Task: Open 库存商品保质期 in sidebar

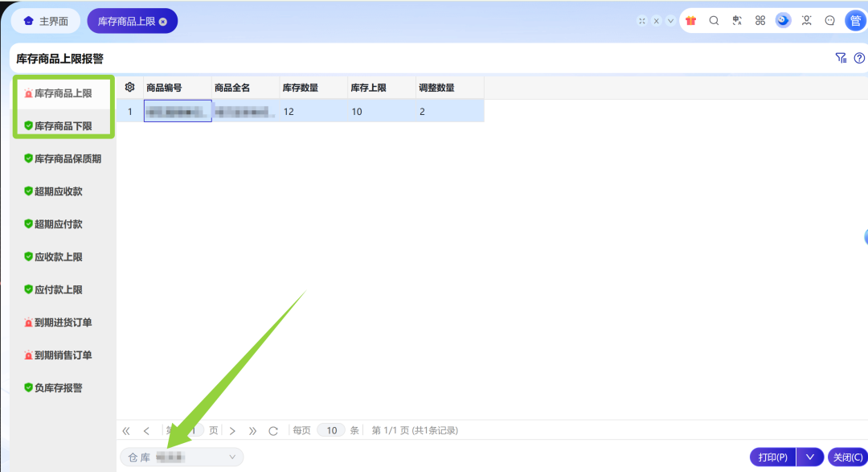Action: [63, 159]
